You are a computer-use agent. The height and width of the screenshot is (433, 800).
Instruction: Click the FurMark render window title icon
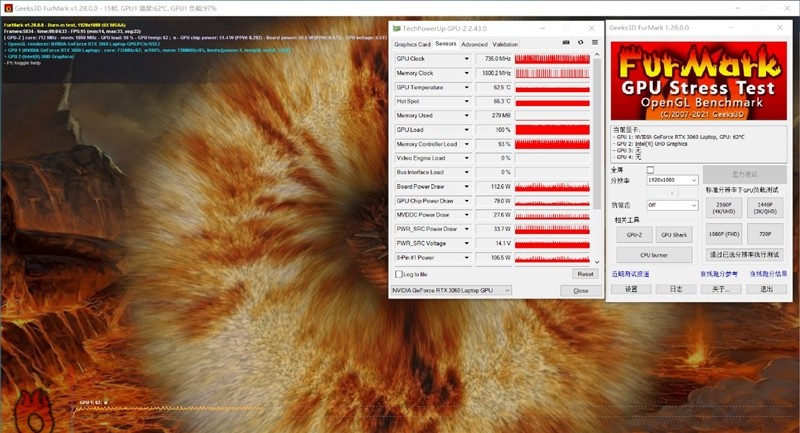coord(8,8)
